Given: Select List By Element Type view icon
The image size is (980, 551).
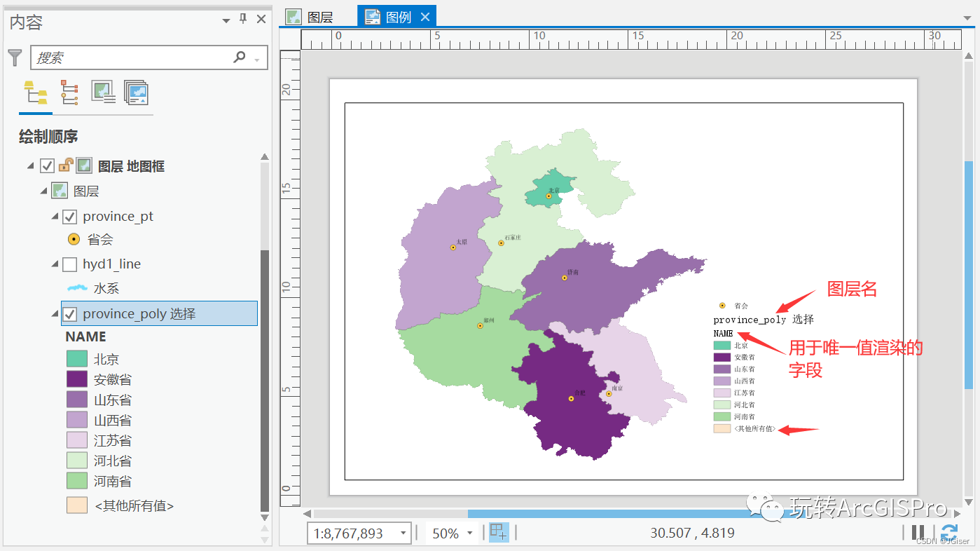Looking at the screenshot, I should pyautogui.click(x=69, y=93).
